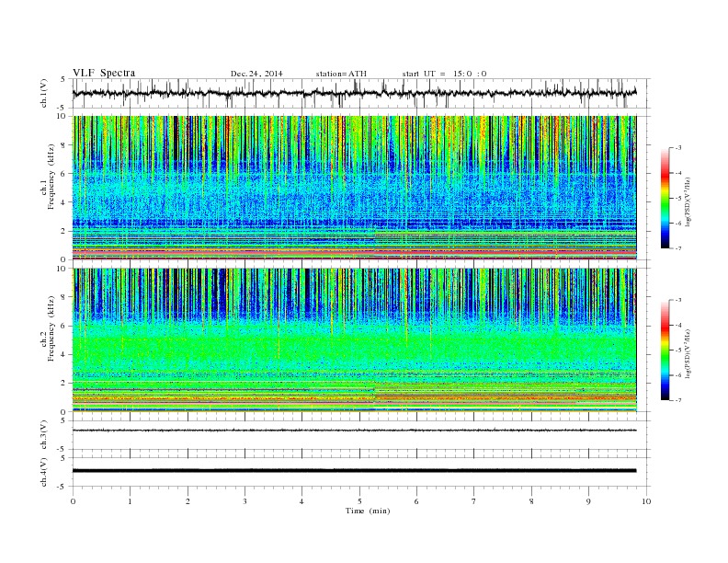
Task: Click the "5" upper tick of ch.1(V) axis
Action: click(63, 79)
